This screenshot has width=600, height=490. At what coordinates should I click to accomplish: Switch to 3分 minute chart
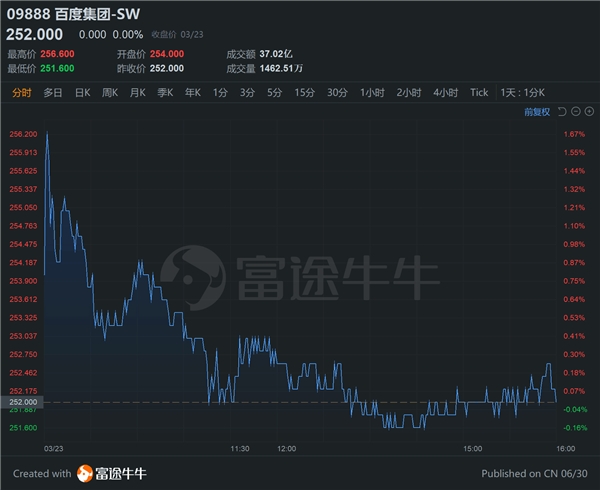coord(248,93)
